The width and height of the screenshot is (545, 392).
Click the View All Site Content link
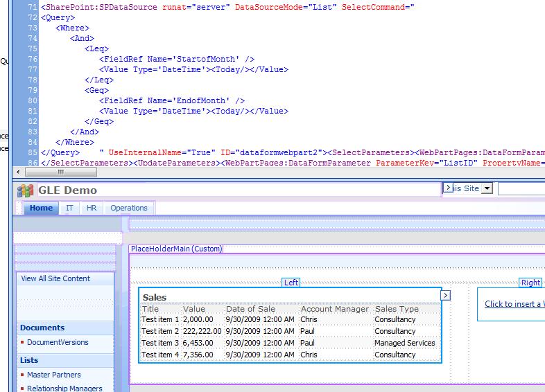(x=55, y=278)
